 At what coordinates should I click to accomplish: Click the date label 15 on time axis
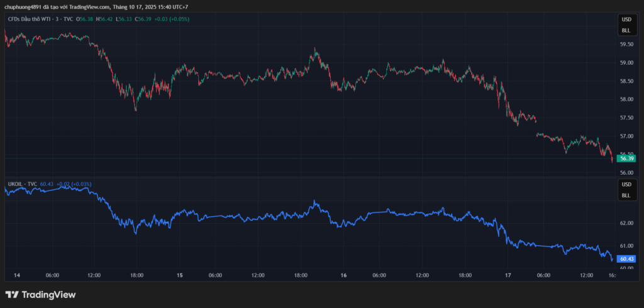pyautogui.click(x=179, y=275)
